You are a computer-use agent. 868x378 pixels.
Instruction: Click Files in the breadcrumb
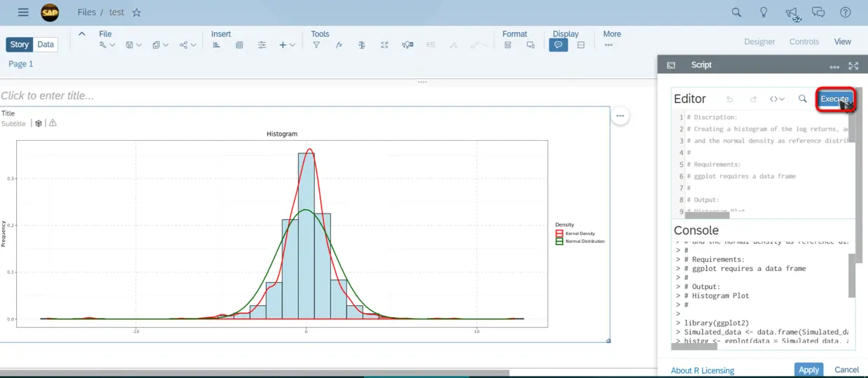(x=87, y=13)
